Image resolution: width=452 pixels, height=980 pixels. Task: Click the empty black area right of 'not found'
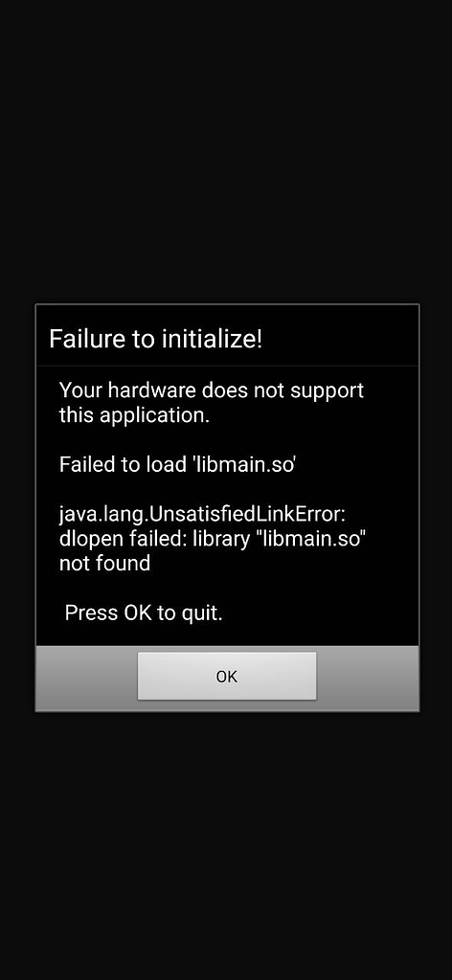pyautogui.click(x=282, y=564)
